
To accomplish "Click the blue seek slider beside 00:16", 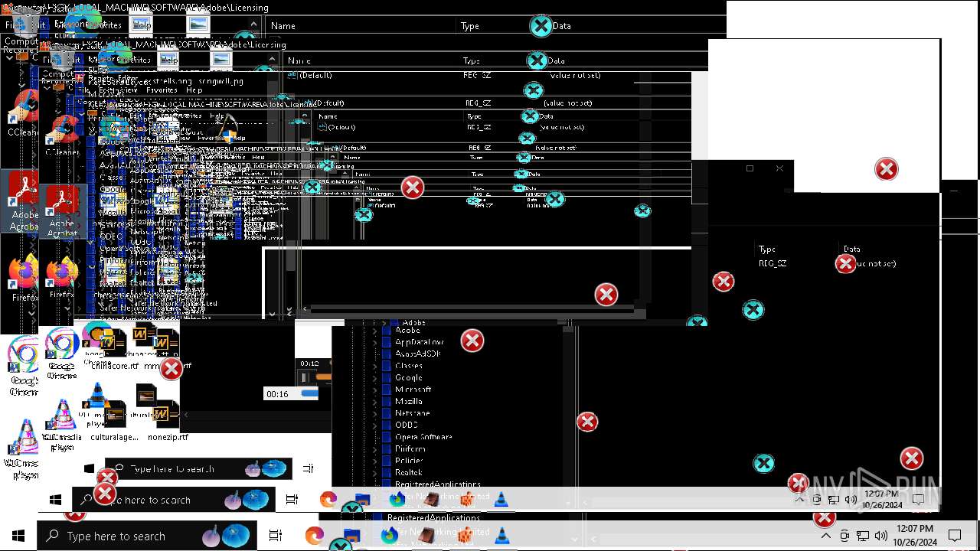I will [309, 393].
